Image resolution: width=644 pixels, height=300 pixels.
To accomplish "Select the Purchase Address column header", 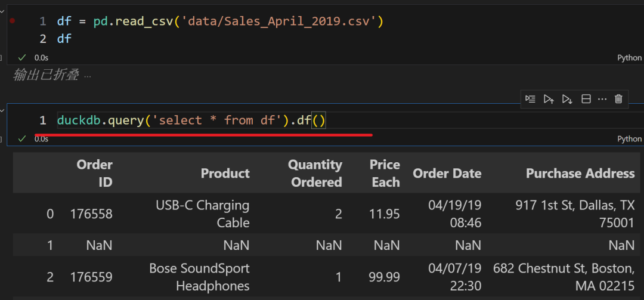I will coord(580,174).
